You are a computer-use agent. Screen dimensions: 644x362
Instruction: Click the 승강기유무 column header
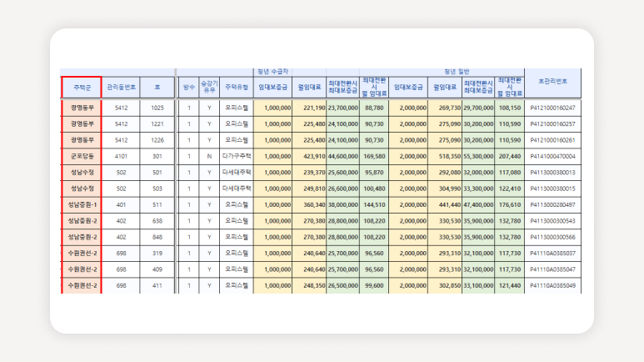click(x=209, y=87)
